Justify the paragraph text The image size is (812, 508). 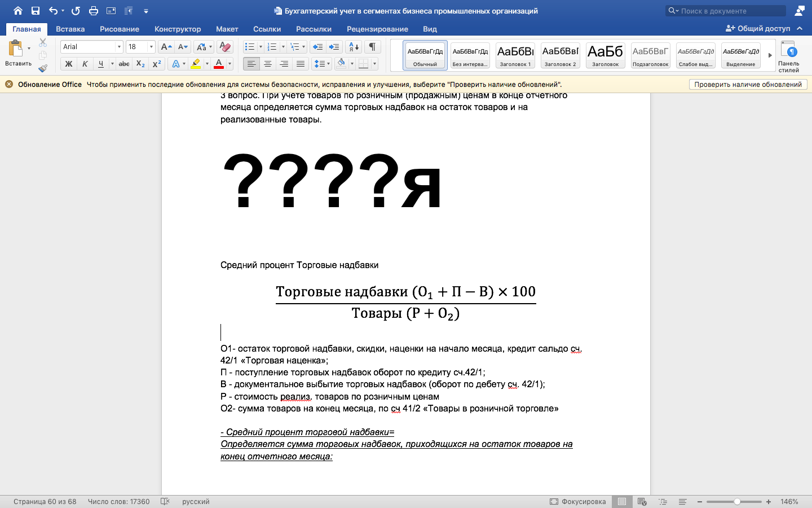(301, 64)
